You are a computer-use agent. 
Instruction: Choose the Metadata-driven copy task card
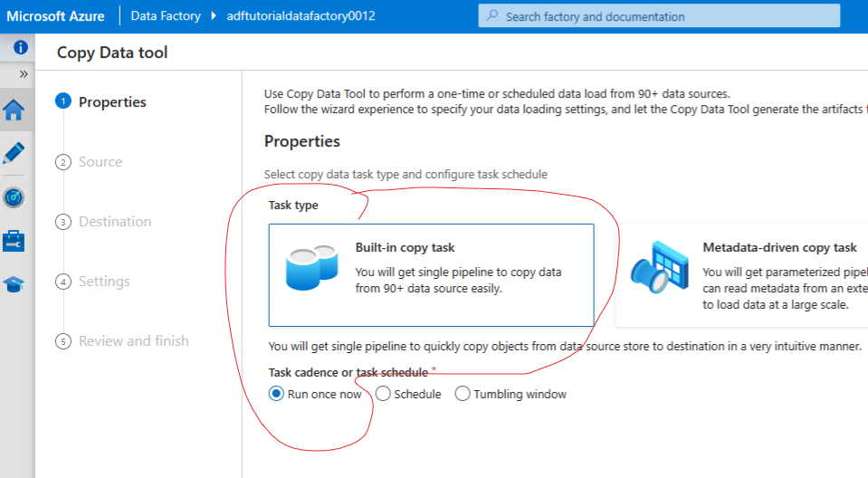[742, 275]
